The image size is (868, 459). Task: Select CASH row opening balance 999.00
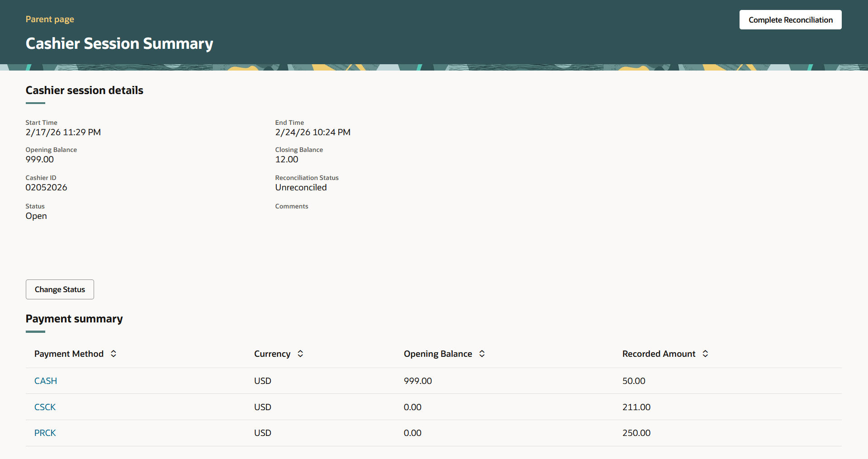[418, 381]
